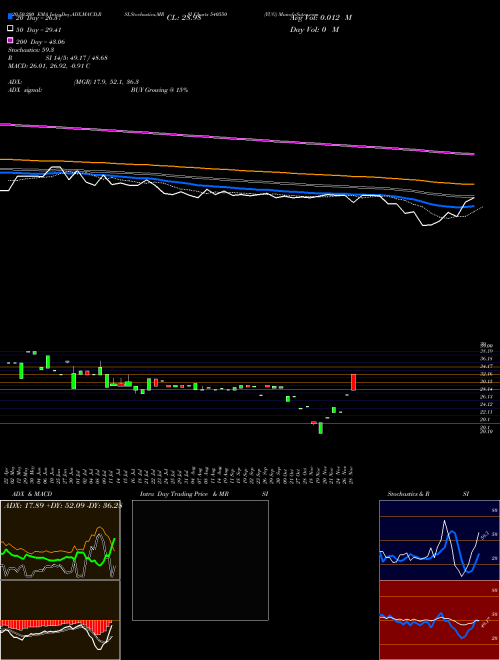500x660 pixels.
Task: Click the magenta 200 Day EMA legend swatch
Action: click(x=10, y=41)
